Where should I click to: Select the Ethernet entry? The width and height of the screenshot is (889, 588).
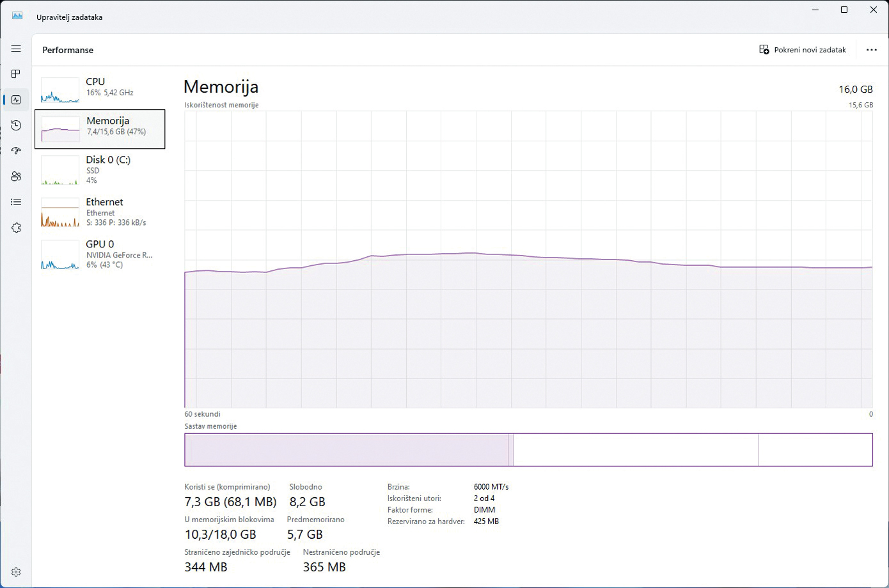100,212
